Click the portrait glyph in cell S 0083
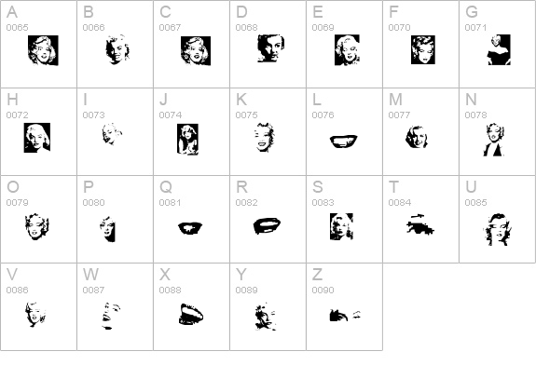The height and width of the screenshot is (392, 536). (x=341, y=226)
